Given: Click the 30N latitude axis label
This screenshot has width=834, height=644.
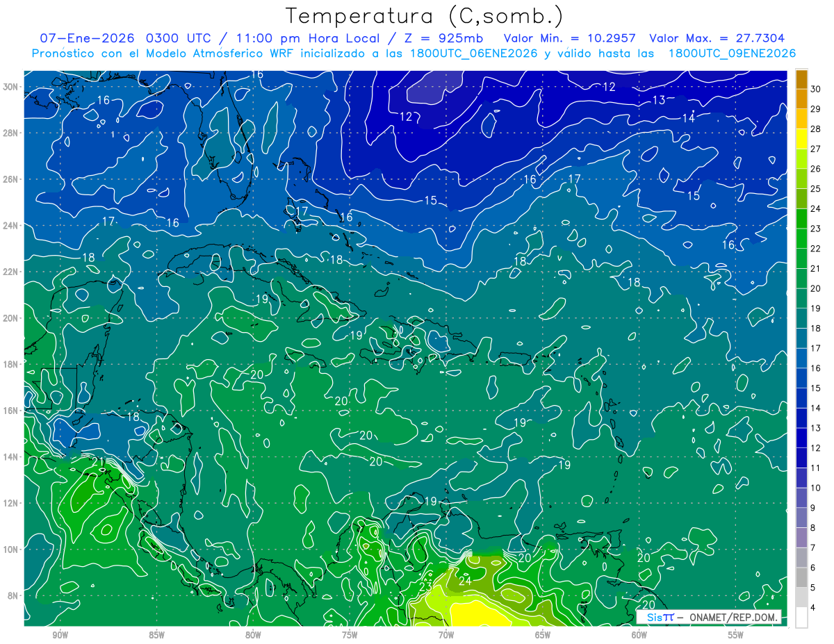Looking at the screenshot, I should [10, 87].
